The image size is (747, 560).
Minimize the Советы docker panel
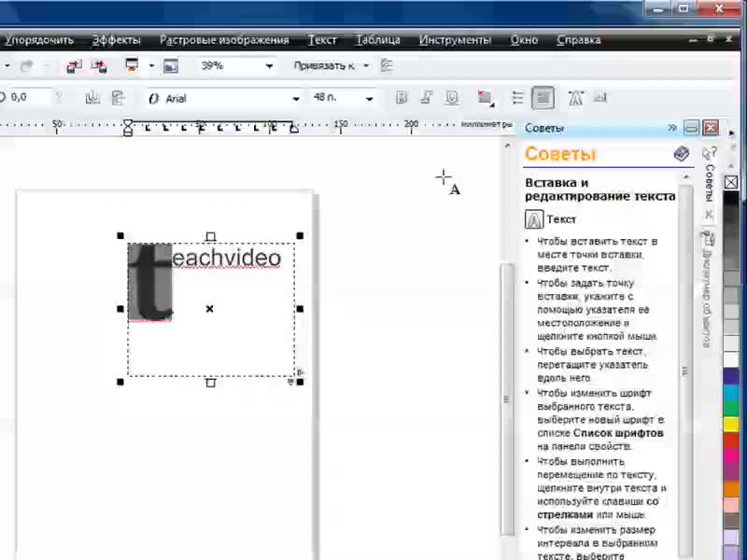point(691,128)
